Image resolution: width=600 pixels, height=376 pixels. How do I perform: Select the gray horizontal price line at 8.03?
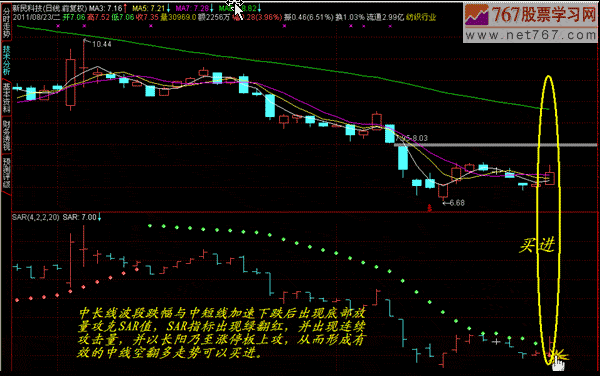click(x=496, y=145)
